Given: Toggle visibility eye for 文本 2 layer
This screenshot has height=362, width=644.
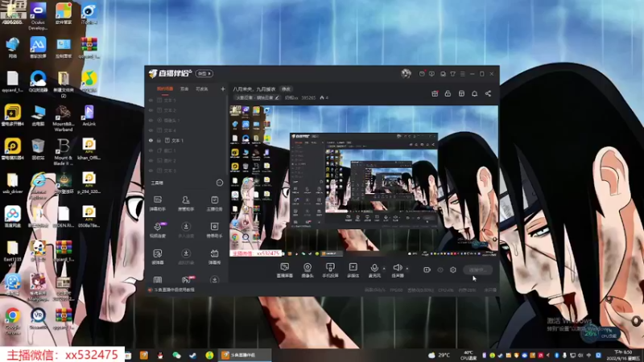Looking at the screenshot, I should 151,110.
